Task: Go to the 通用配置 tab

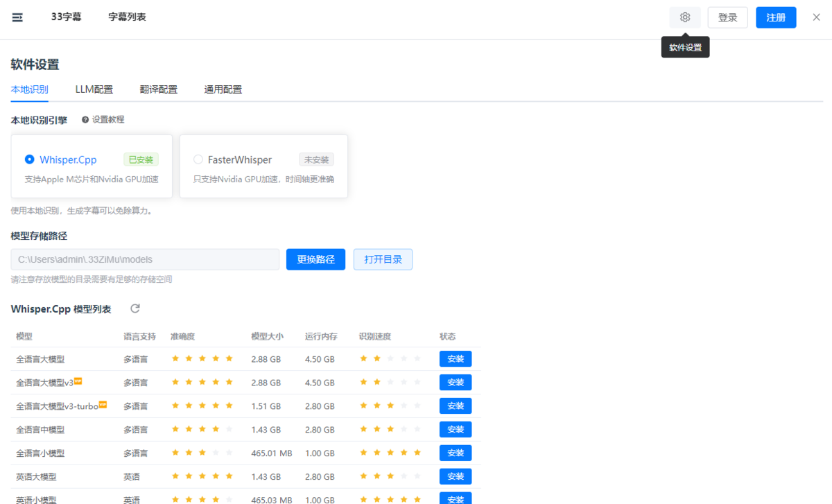Action: (x=223, y=89)
